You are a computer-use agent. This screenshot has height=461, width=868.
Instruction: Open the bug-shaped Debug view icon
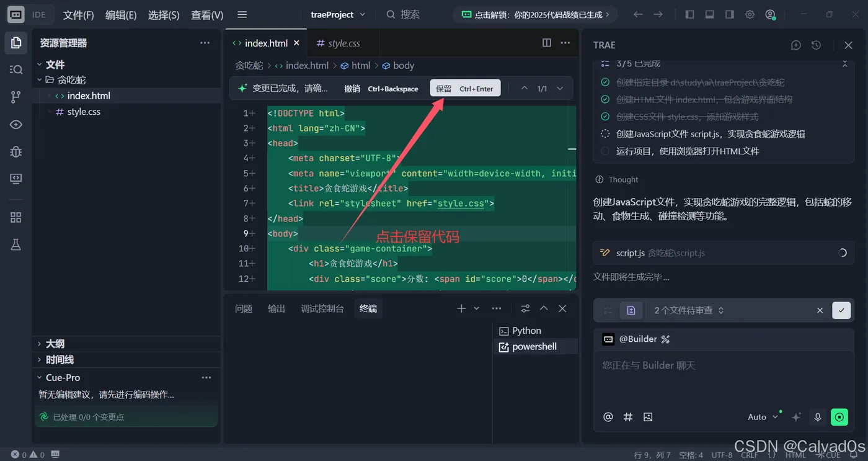(16, 151)
